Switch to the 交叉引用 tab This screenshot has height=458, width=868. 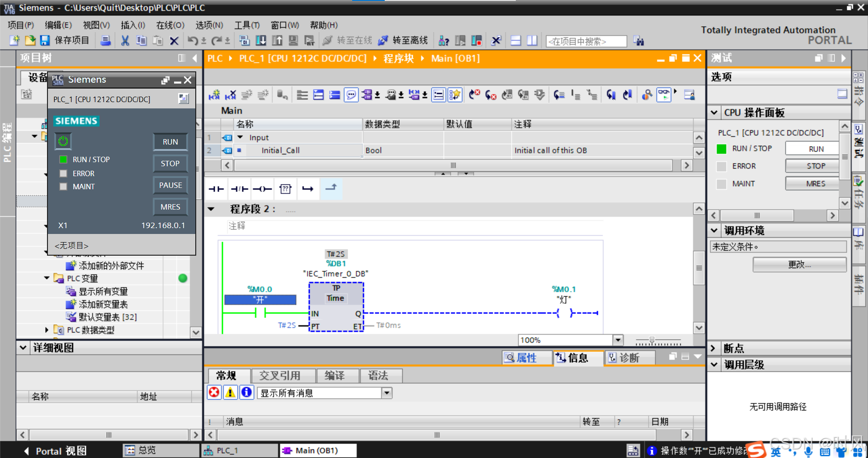pyautogui.click(x=283, y=375)
